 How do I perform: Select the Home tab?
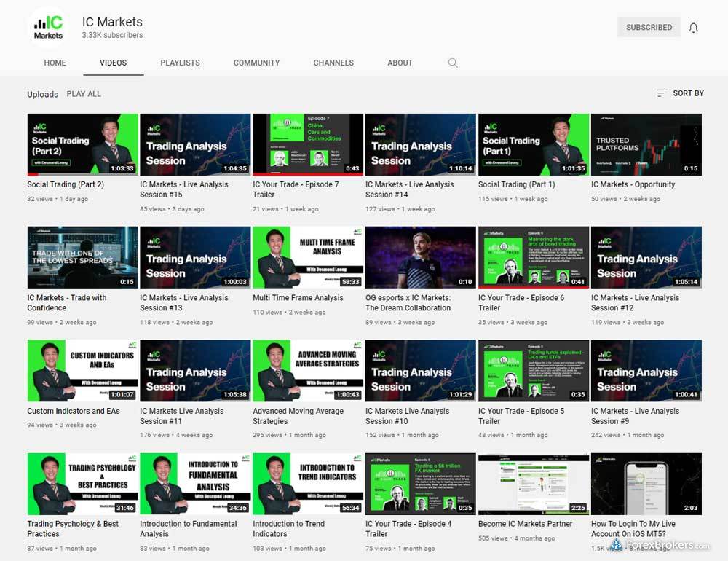55,63
